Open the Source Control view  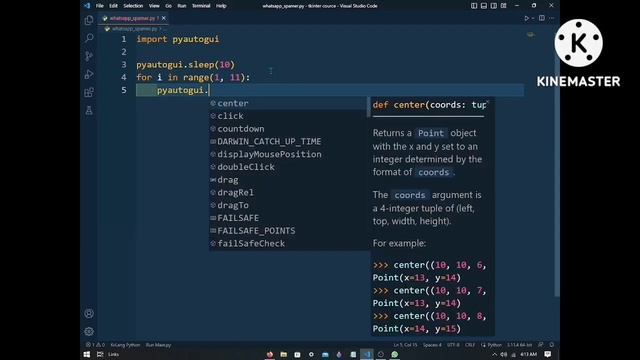tap(89, 56)
